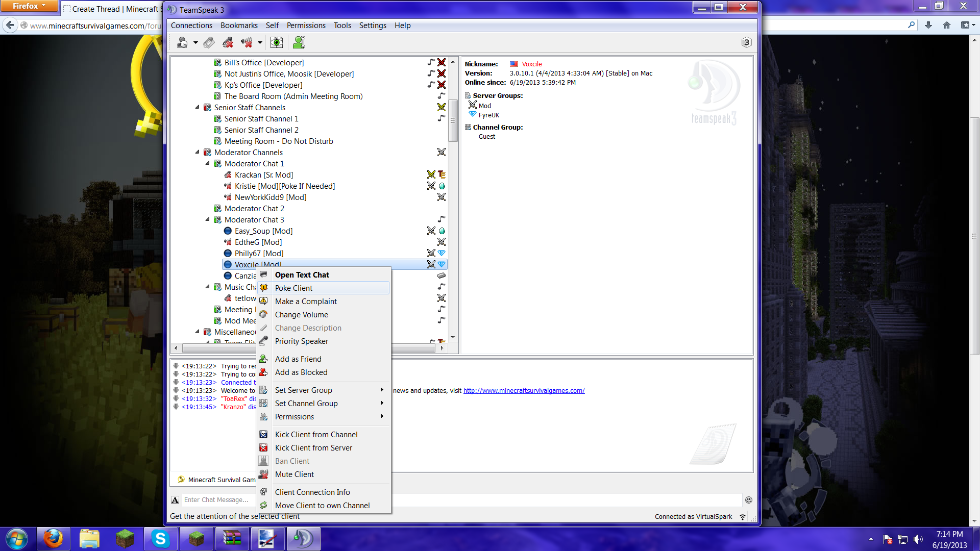Select Kick Client from Channel
Viewport: 980px width, 551px height.
pos(324,435)
